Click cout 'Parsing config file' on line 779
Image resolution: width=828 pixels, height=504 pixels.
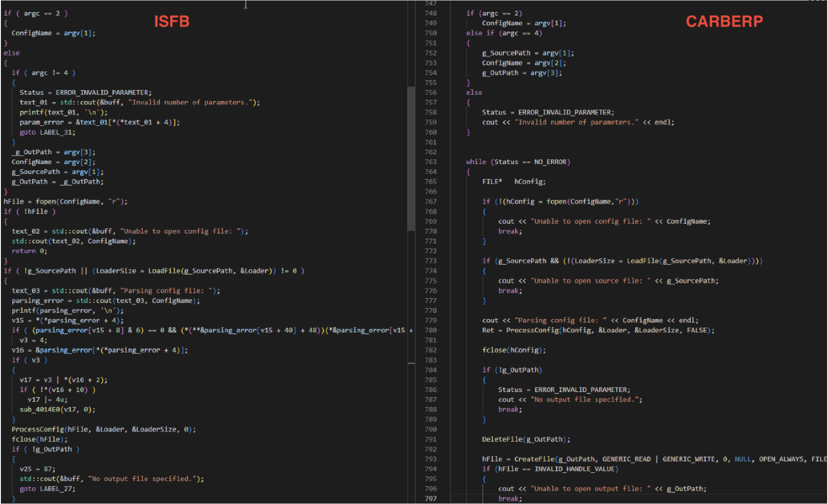[x=591, y=320]
